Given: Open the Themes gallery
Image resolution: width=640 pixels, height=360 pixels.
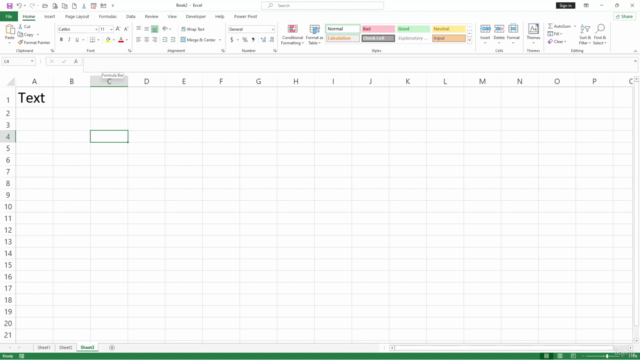Looking at the screenshot, I should point(533,34).
